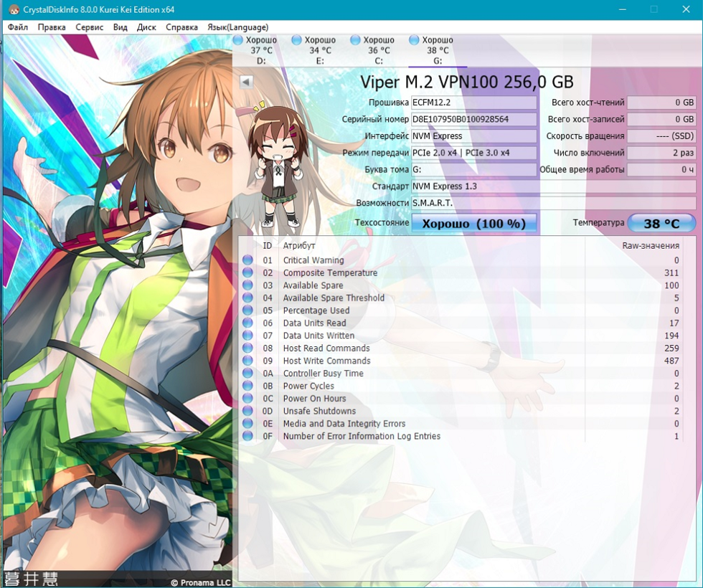703x588 pixels.
Task: Switch to drive D: 37 °C tab
Action: point(261,50)
